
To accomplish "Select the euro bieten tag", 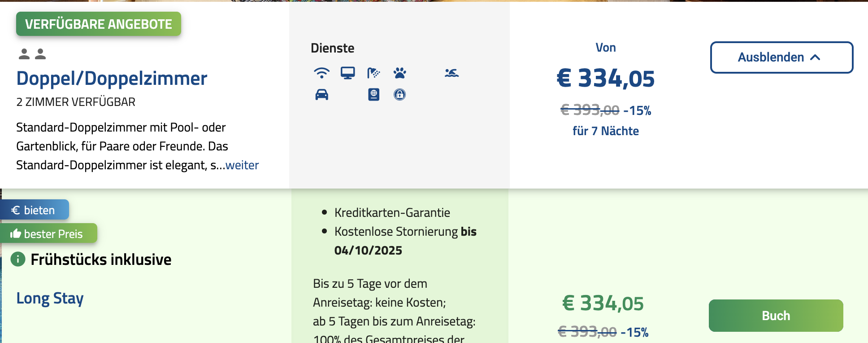I will tap(34, 210).
